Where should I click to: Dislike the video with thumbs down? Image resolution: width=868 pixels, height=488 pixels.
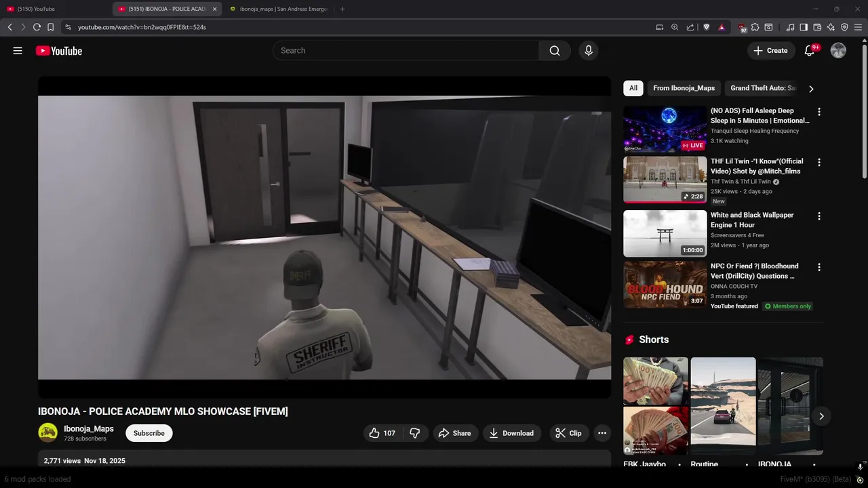[x=415, y=433]
